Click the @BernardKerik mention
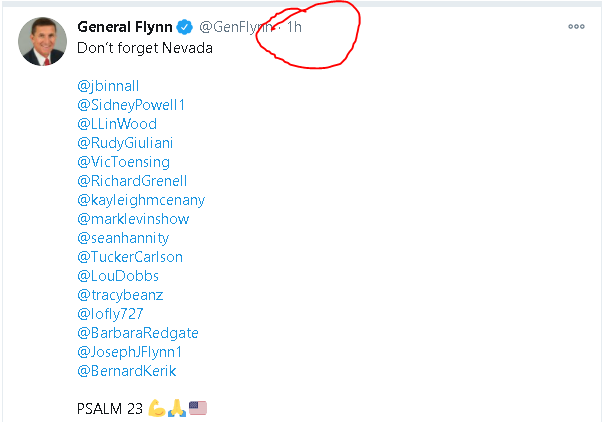 point(127,371)
